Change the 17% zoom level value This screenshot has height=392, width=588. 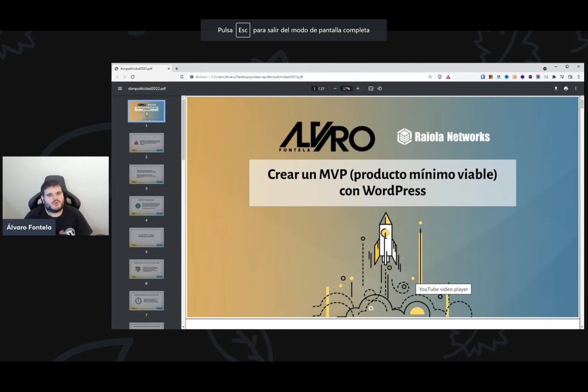346,89
